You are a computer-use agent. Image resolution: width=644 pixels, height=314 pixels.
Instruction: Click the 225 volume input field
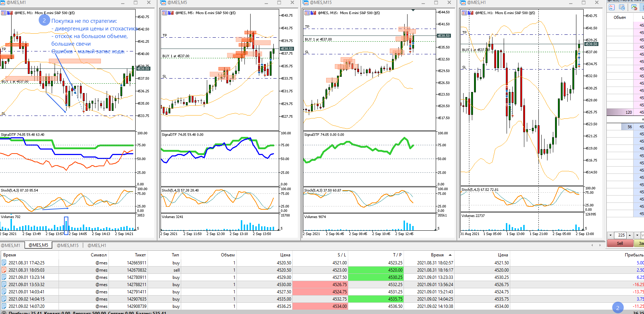pos(620,235)
